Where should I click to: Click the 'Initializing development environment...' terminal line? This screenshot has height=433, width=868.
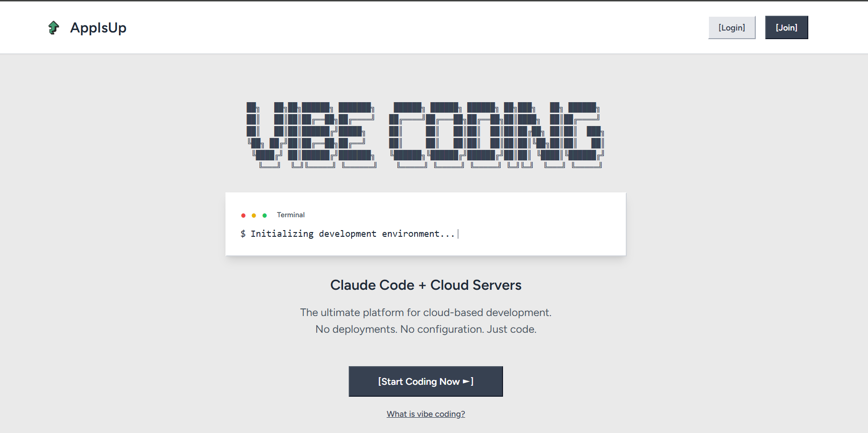[349, 233]
